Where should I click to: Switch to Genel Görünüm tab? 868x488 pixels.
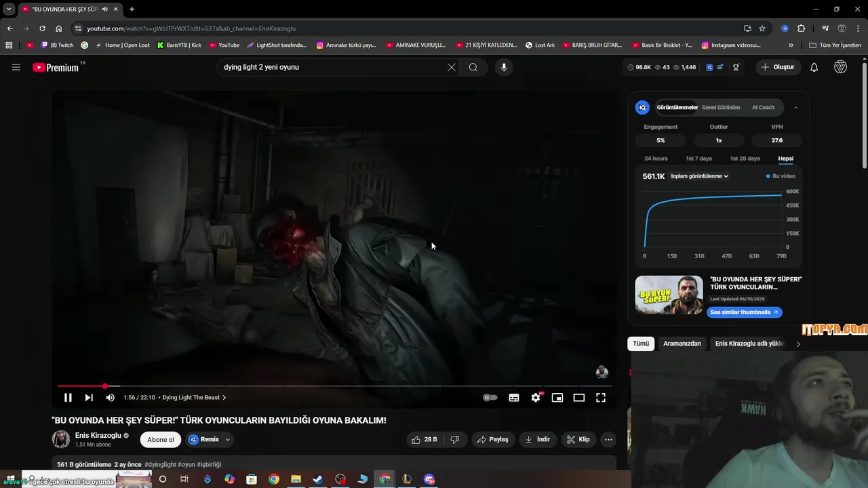[x=720, y=107]
